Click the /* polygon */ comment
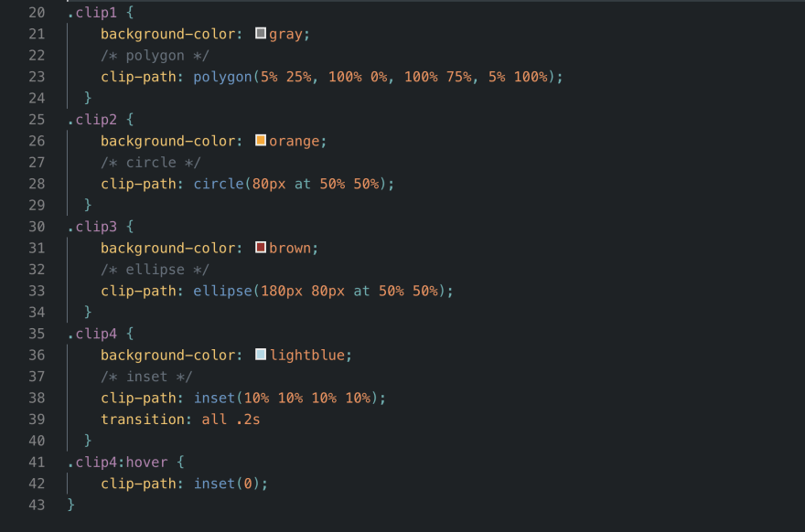805x532 pixels. [155, 56]
